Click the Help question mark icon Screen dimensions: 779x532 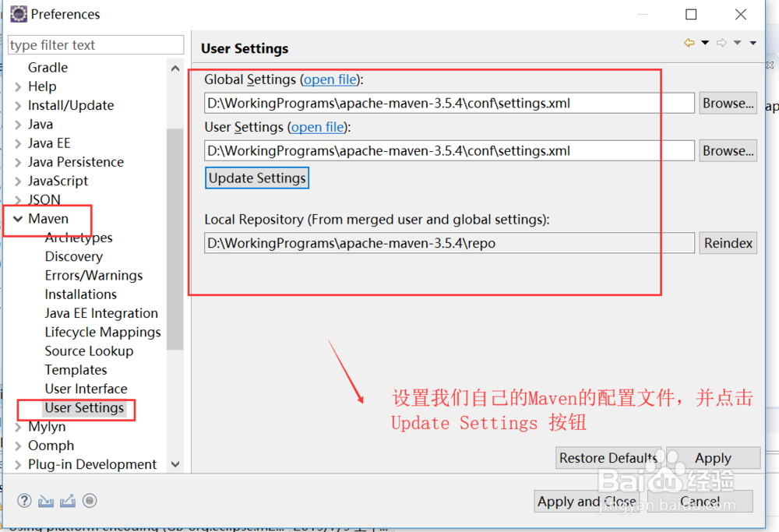(24, 501)
